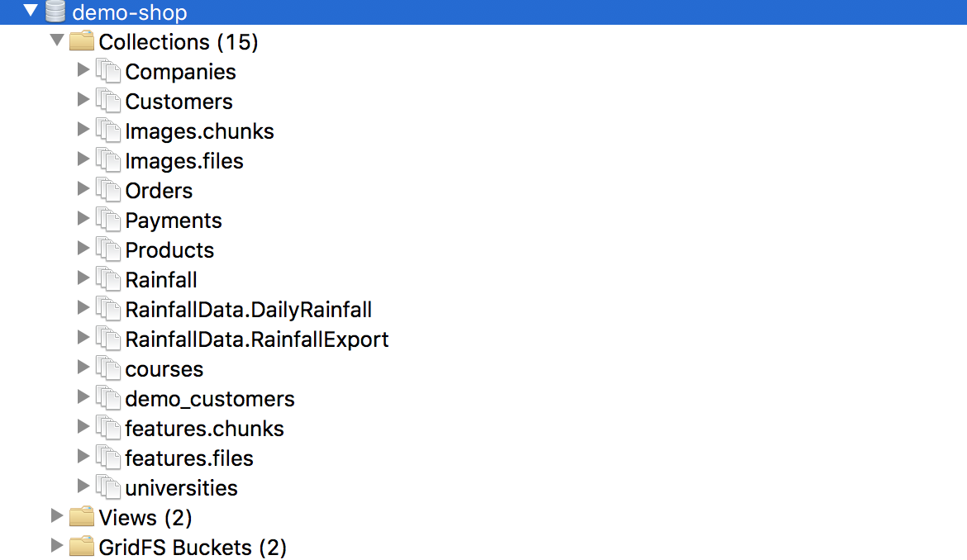Image resolution: width=967 pixels, height=560 pixels.
Task: Collapse the demo-shop database tree
Action: [29, 12]
